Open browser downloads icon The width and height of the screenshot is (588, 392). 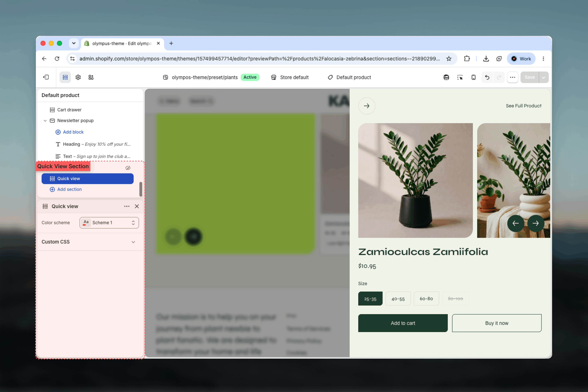tap(486, 58)
